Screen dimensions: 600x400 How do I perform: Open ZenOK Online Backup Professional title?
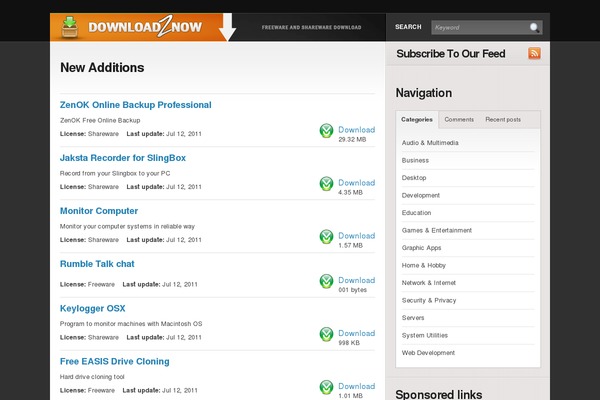pos(135,105)
